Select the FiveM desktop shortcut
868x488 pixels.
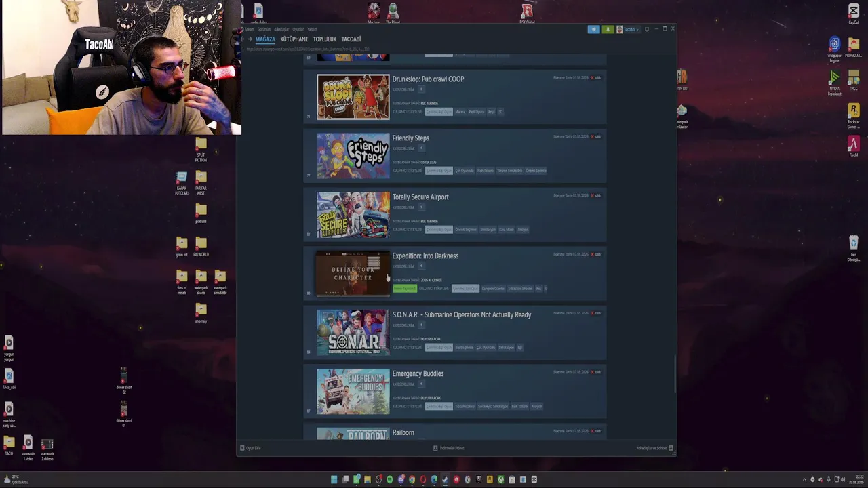[x=854, y=146]
